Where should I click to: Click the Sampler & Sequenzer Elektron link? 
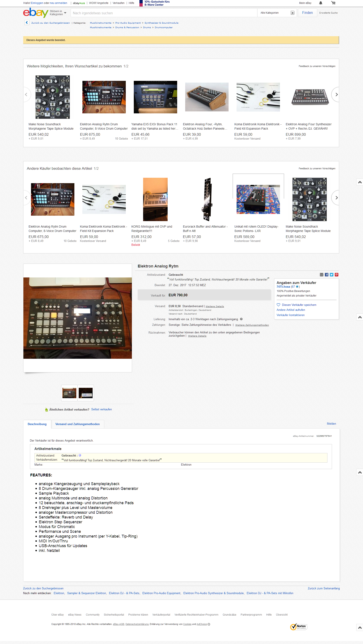coord(87,593)
